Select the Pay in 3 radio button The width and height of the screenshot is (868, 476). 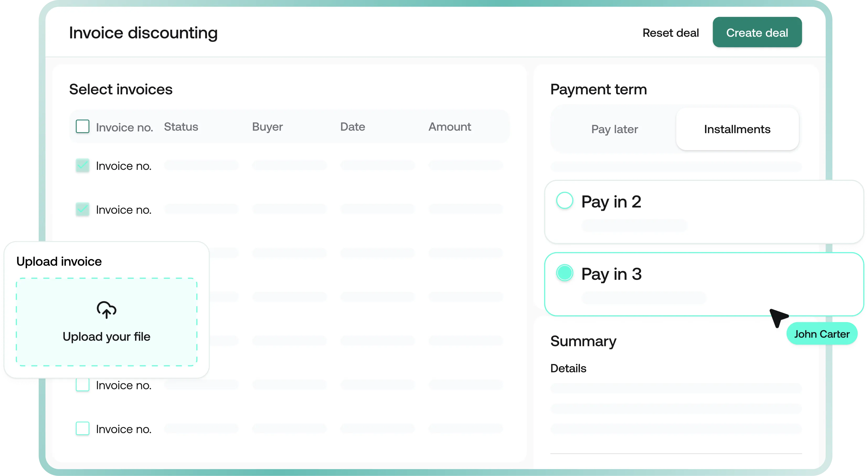[565, 273]
